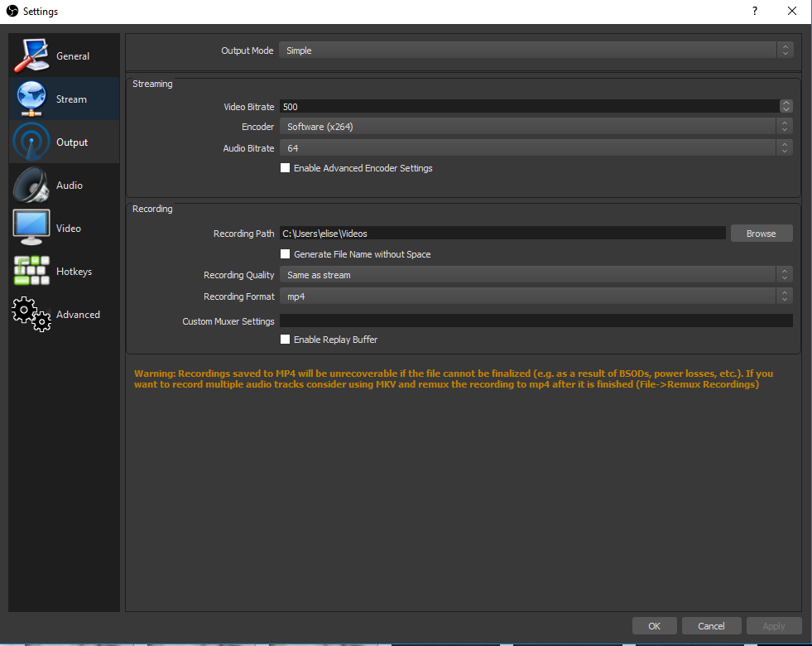
Task: Switch to the Video tab label
Action: [x=69, y=228]
